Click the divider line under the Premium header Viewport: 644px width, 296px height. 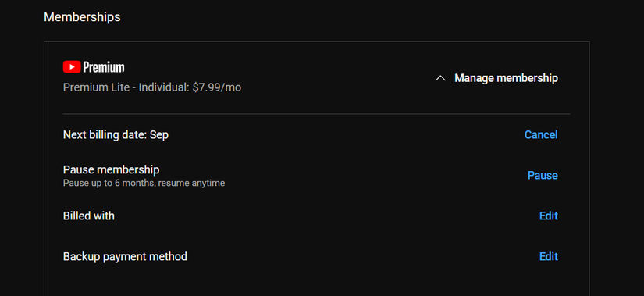(317, 114)
